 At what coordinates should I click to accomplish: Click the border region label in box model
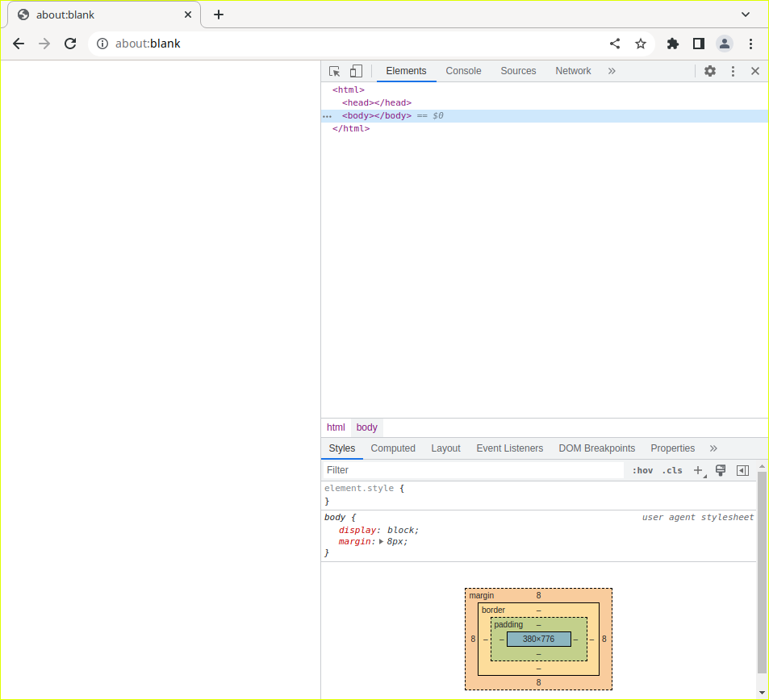493,610
